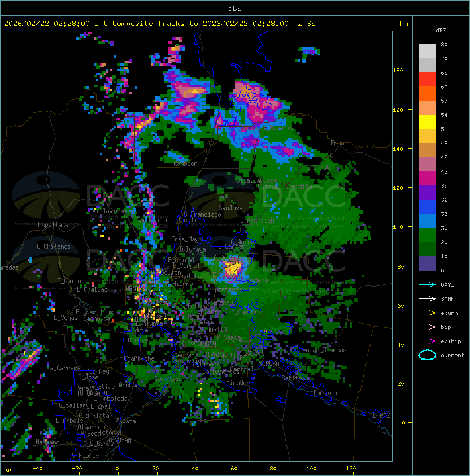Click the eburn legend label
Viewport: 470px width, 476px height.
pos(449,313)
